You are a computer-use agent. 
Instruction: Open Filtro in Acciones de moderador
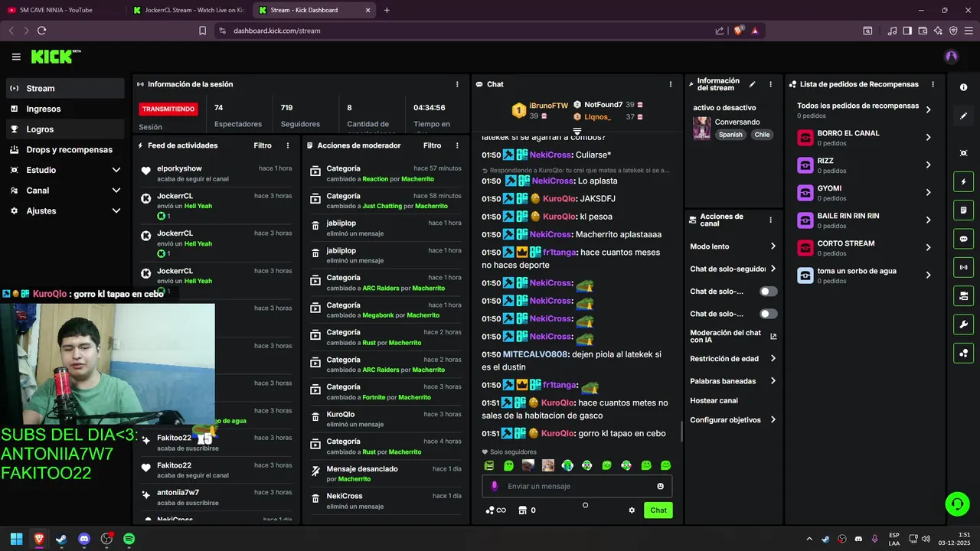coord(432,145)
